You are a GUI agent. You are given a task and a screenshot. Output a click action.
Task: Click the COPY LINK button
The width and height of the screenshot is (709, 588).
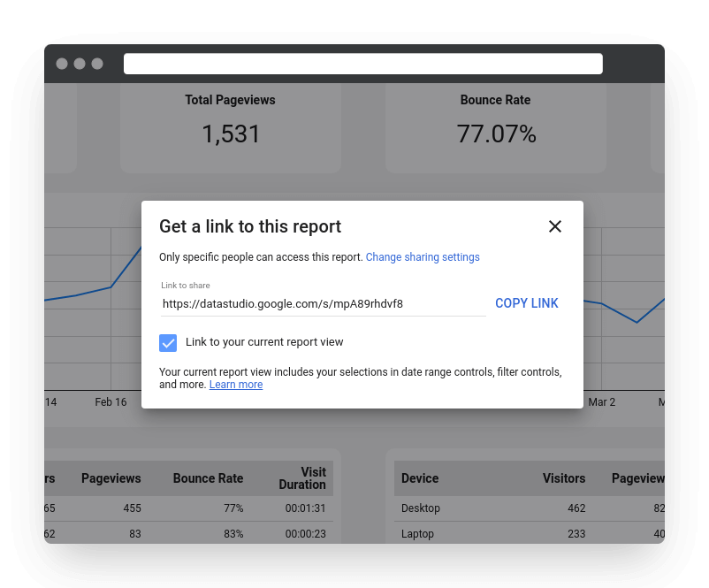526,303
